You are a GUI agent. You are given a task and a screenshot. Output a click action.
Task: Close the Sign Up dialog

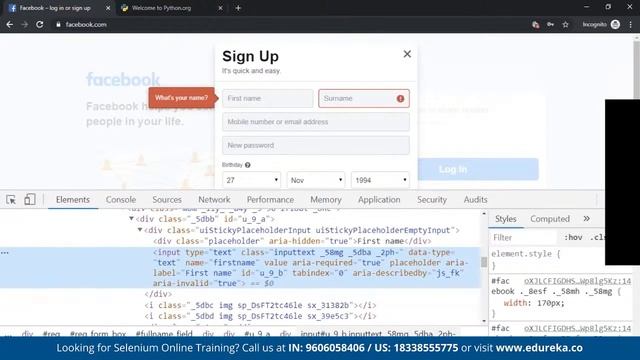[x=407, y=54]
